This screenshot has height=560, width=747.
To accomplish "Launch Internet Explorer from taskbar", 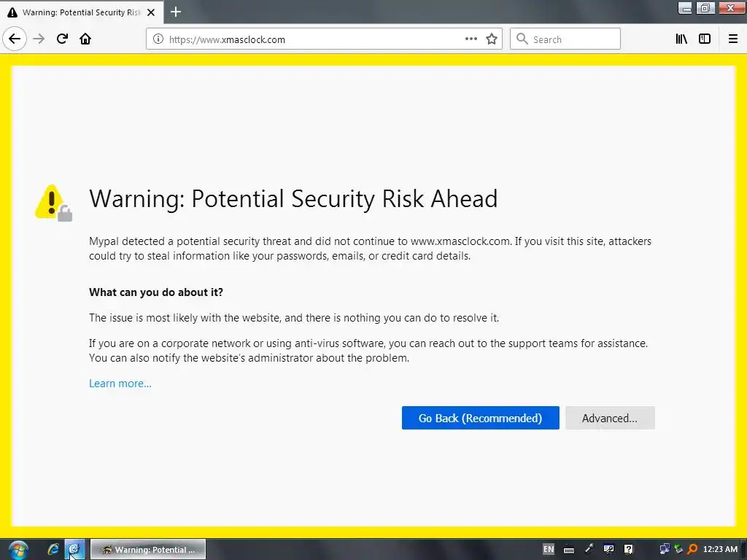I will click(53, 550).
